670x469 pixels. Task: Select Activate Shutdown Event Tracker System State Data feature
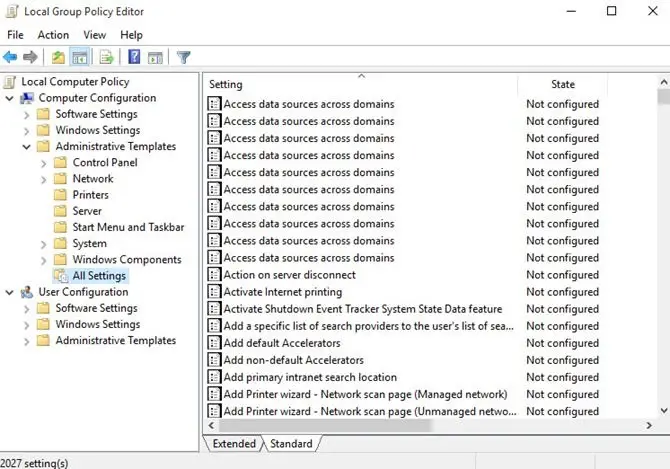coord(363,309)
